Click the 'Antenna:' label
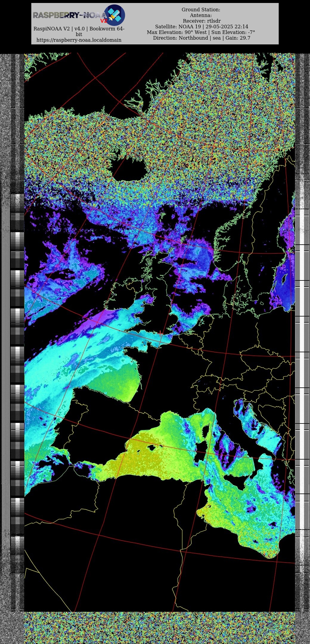Image resolution: width=310 pixels, height=644 pixels. tap(201, 15)
